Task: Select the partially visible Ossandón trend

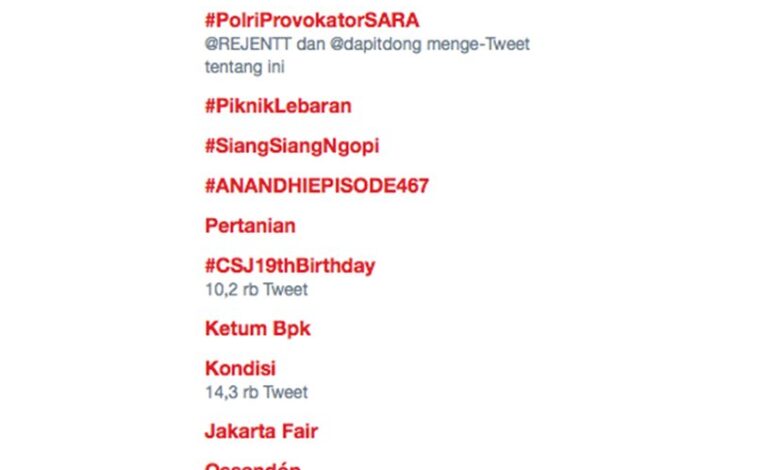Action: (253, 466)
